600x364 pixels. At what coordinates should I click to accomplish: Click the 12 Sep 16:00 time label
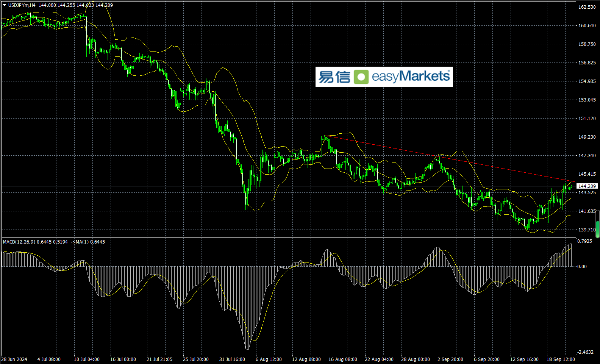pos(524,359)
